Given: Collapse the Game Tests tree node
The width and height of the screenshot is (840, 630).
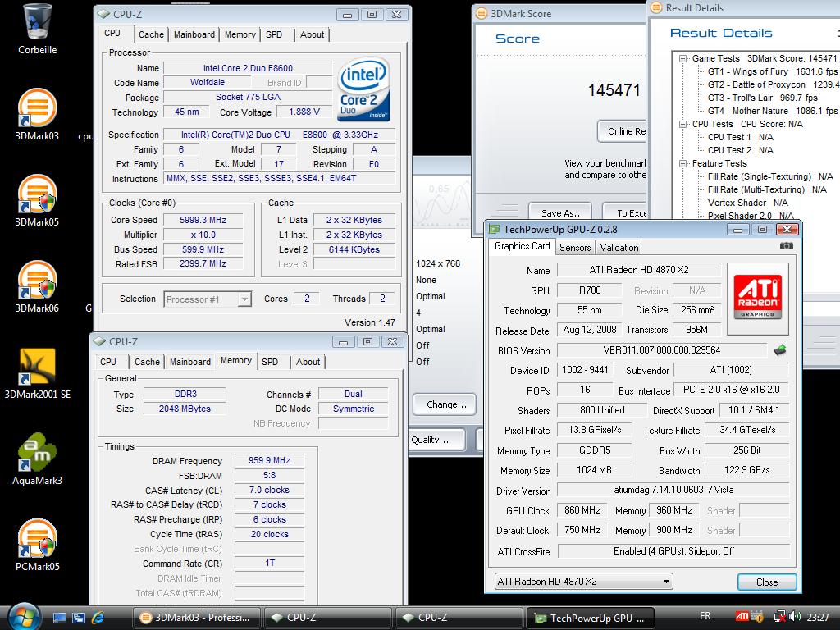Looking at the screenshot, I should point(683,58).
